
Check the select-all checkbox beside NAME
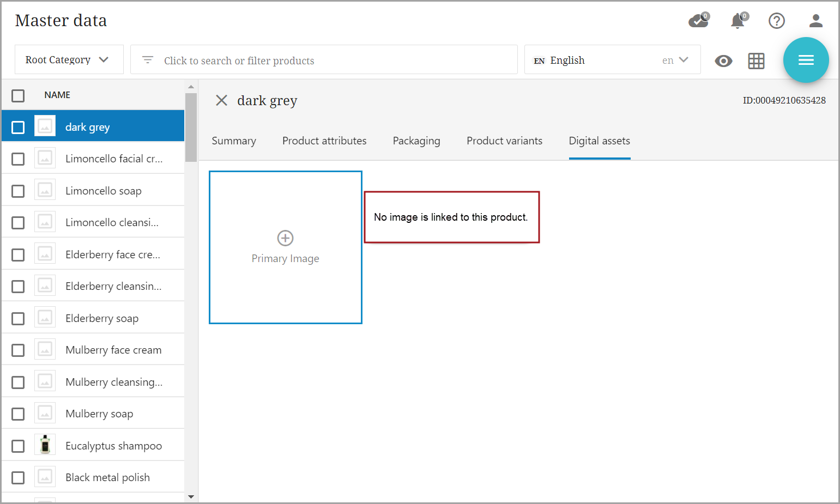(x=18, y=96)
